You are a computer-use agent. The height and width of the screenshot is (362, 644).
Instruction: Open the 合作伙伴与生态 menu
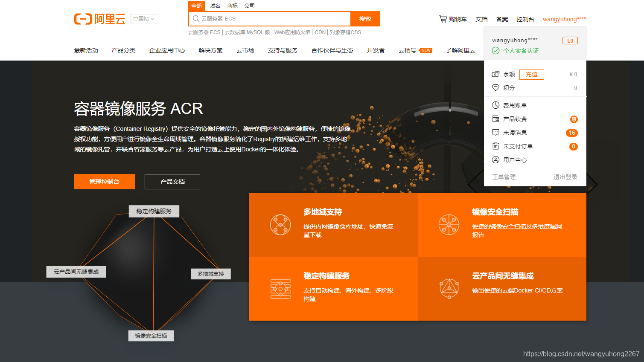pyautogui.click(x=332, y=50)
